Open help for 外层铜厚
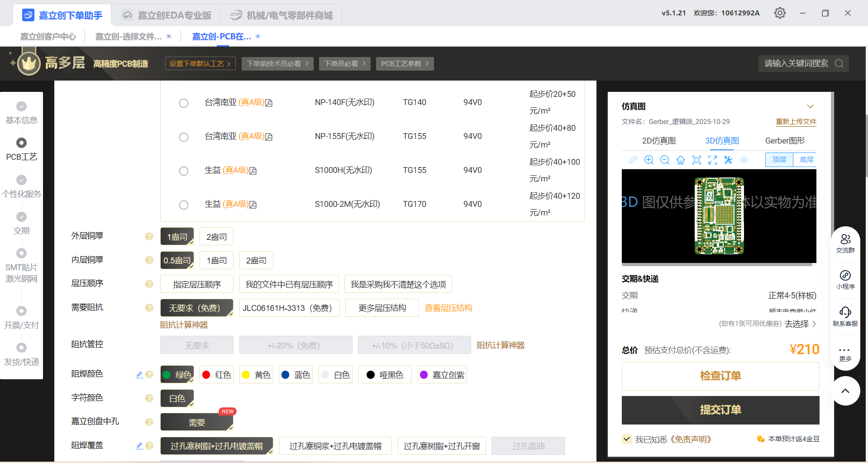Viewport: 868px width, 463px height. (x=149, y=236)
